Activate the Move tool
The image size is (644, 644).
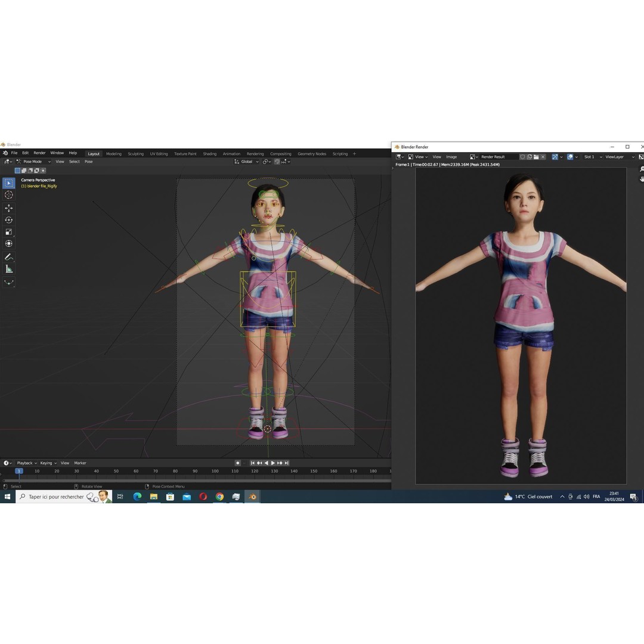(x=8, y=208)
